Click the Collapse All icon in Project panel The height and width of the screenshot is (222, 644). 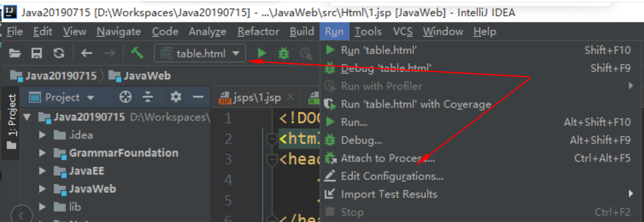coord(148,97)
